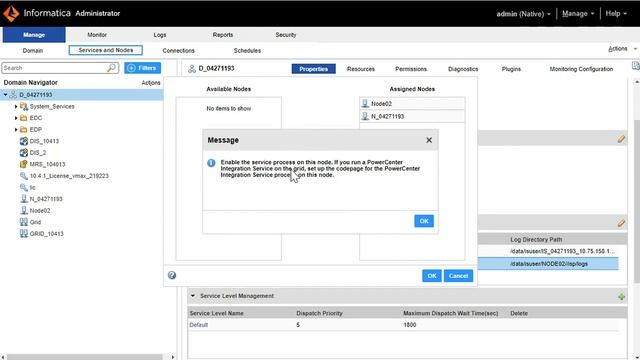
Task: Click the D_04271193 domain icon in navigator
Action: (13, 95)
